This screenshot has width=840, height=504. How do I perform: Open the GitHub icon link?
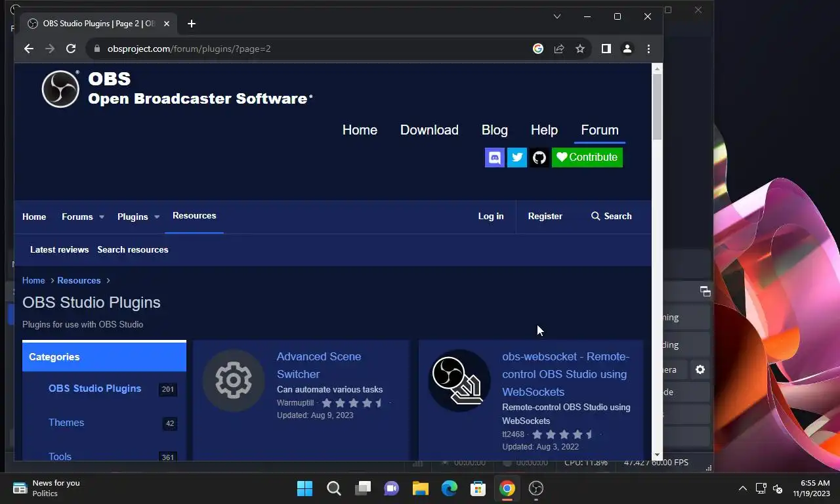click(x=539, y=157)
